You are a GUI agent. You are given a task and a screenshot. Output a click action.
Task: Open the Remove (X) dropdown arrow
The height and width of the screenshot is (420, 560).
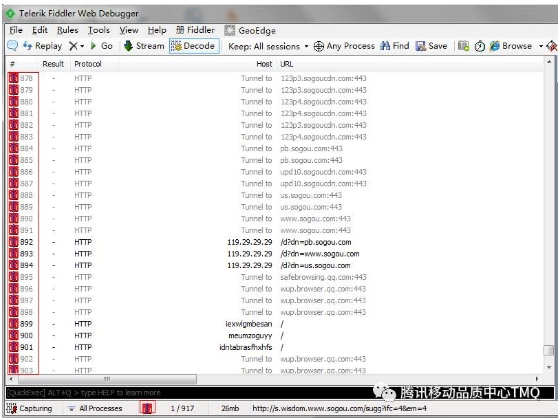pos(82,46)
